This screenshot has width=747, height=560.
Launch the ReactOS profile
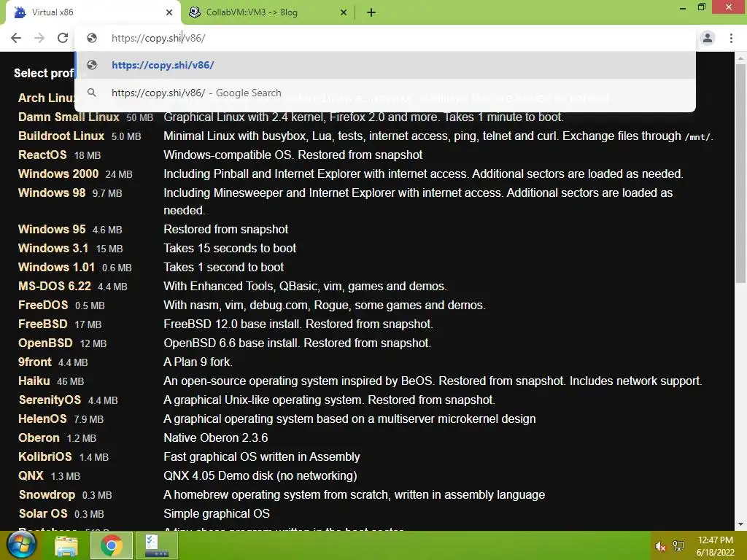(42, 155)
